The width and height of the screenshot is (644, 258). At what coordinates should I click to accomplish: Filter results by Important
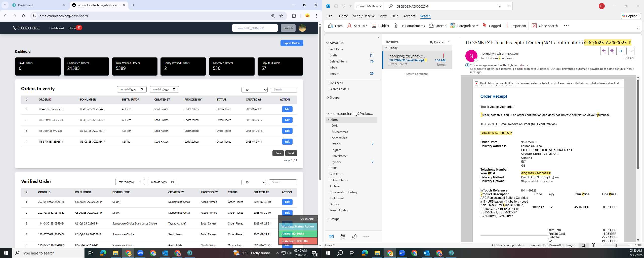click(516, 26)
